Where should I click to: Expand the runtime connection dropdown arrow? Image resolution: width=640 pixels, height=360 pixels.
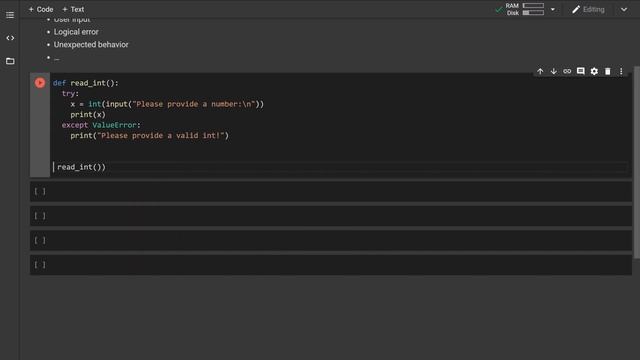pos(553,9)
